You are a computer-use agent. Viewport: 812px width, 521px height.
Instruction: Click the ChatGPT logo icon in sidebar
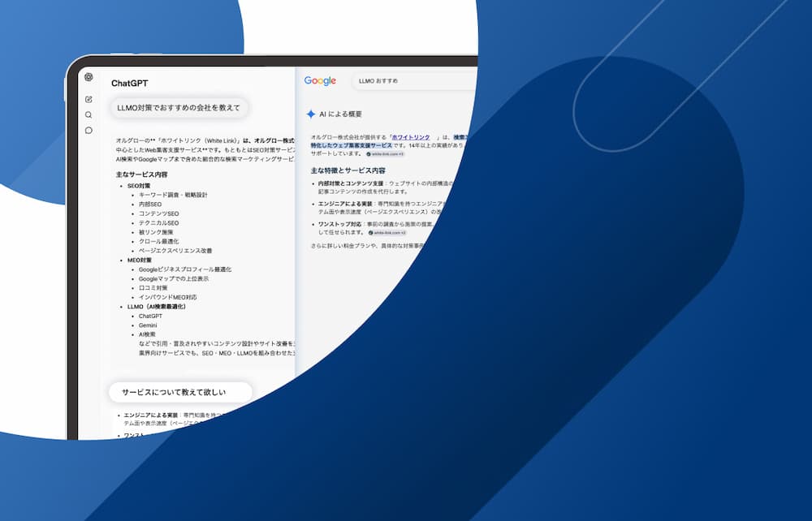(89, 77)
